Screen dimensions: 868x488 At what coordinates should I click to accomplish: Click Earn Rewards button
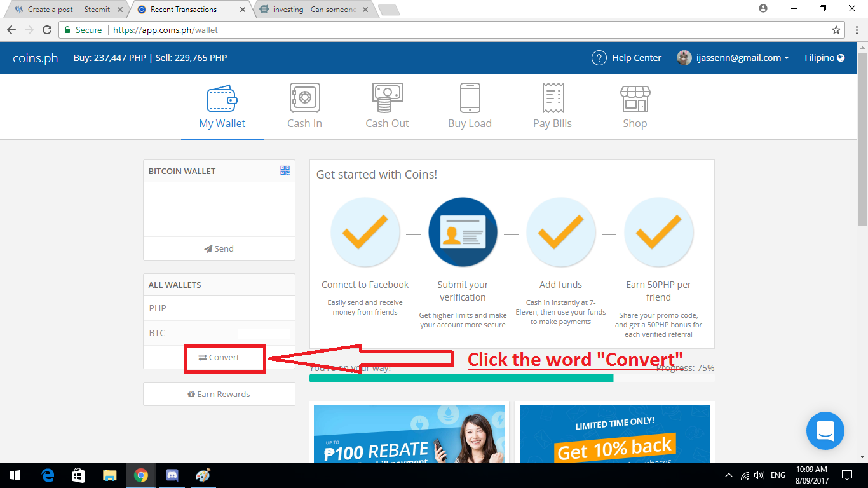click(219, 394)
